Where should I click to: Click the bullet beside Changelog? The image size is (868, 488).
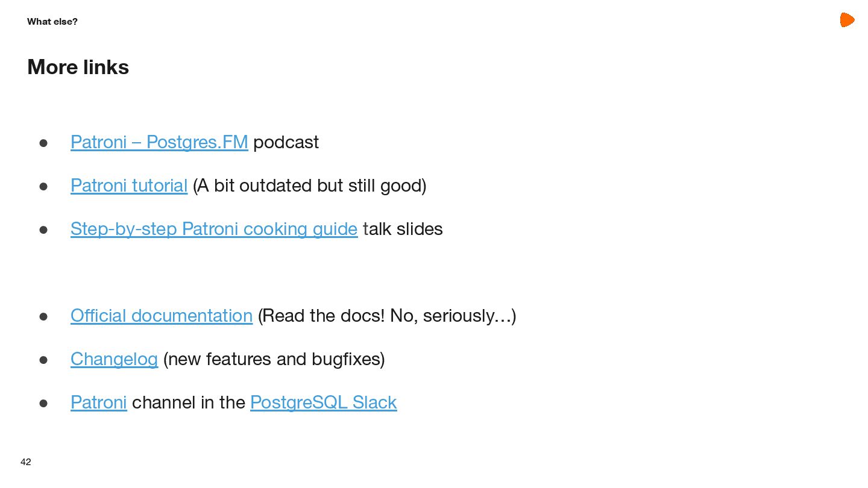pos(43,360)
